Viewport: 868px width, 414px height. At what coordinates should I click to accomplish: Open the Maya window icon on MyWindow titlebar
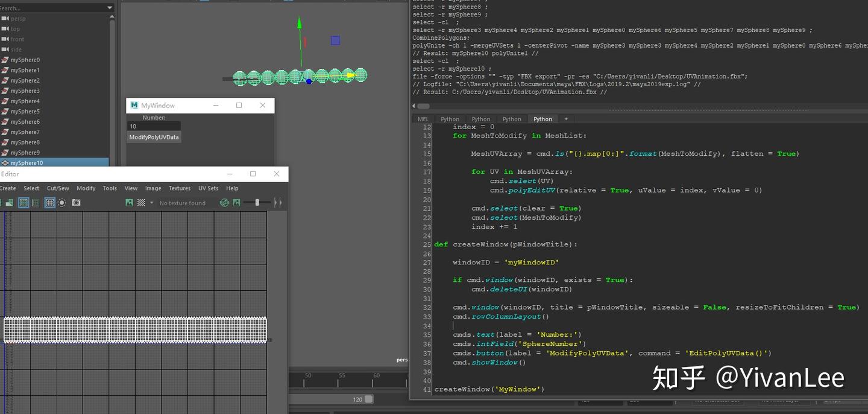pos(133,105)
